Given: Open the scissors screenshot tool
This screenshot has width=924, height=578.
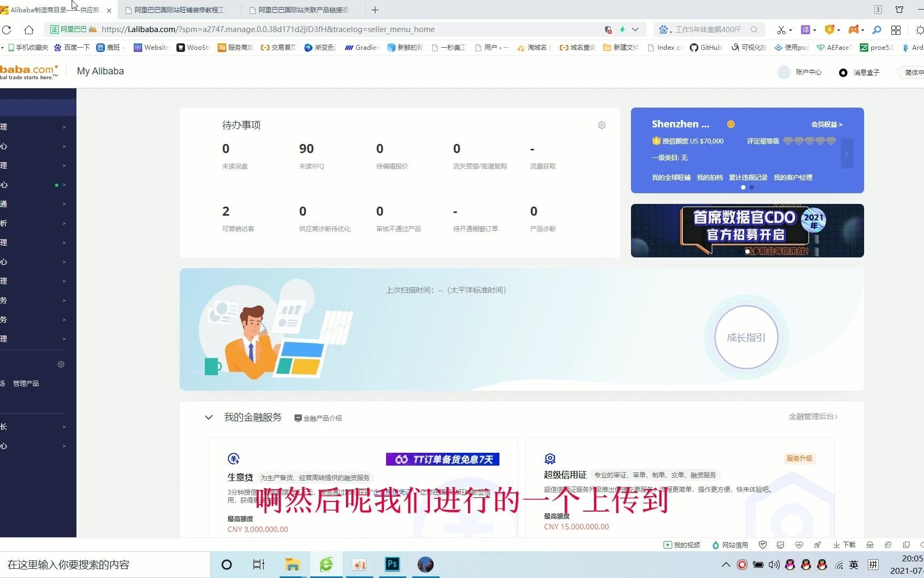Looking at the screenshot, I should [782, 29].
